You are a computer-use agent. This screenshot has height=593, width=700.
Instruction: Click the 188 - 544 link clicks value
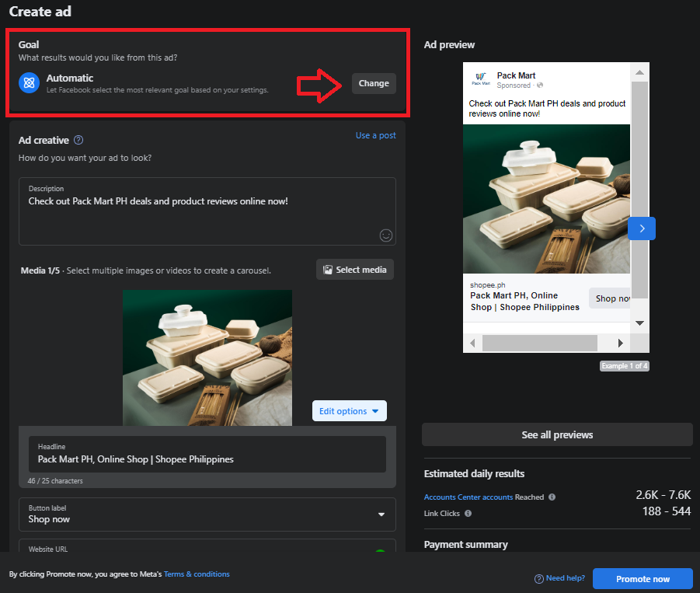coord(666,511)
